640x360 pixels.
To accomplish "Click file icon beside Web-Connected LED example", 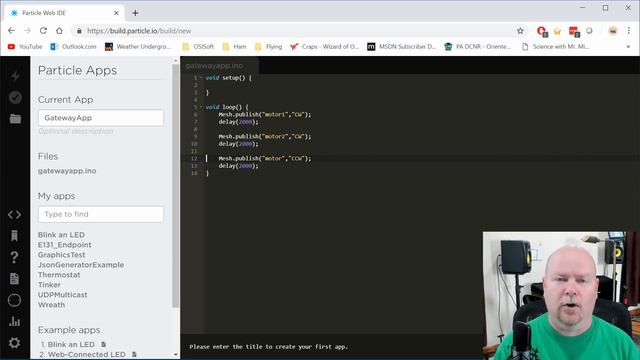I will 134,354.
